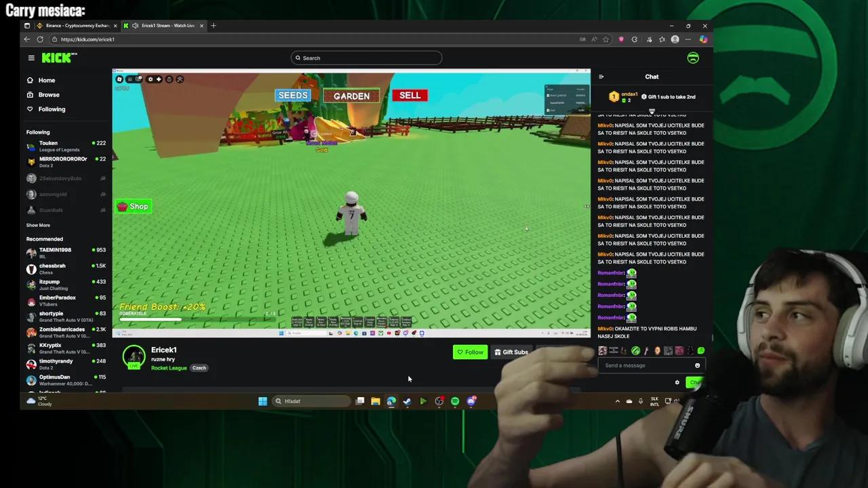This screenshot has width=868, height=488.
Task: Open the emoji picker in message box
Action: point(697,366)
